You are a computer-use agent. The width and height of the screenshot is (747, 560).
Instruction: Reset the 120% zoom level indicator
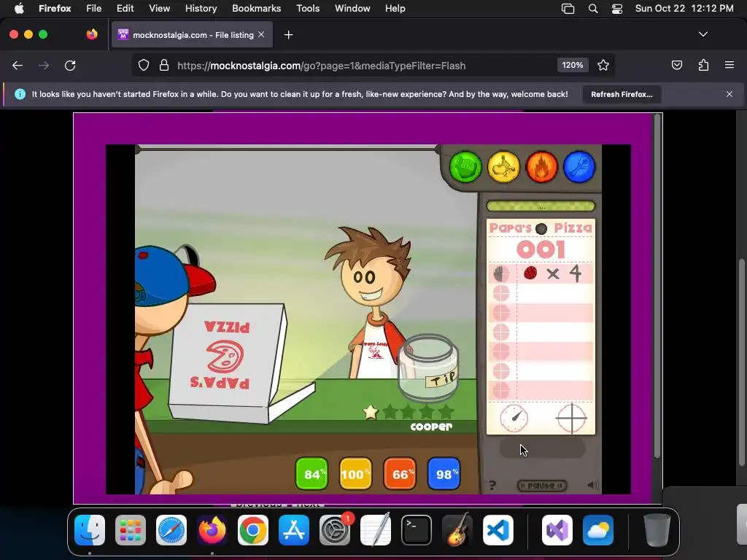572,65
